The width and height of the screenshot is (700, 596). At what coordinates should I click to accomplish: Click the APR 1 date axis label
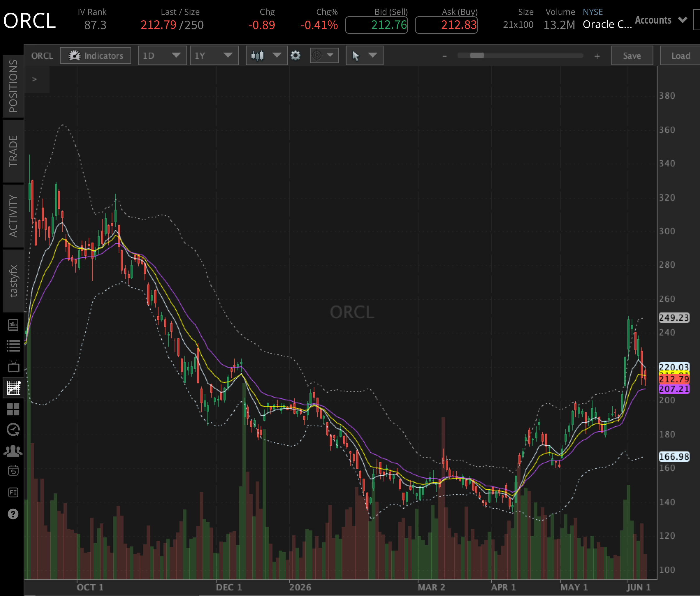pyautogui.click(x=503, y=587)
